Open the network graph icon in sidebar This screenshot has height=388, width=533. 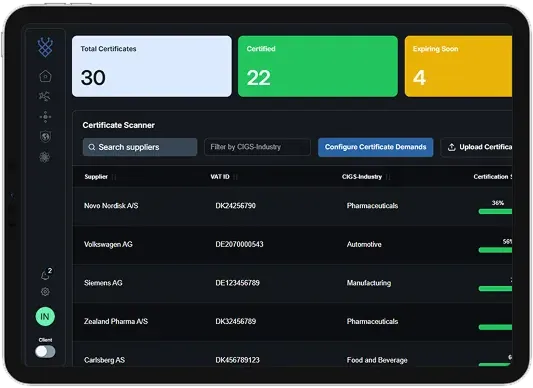point(45,97)
